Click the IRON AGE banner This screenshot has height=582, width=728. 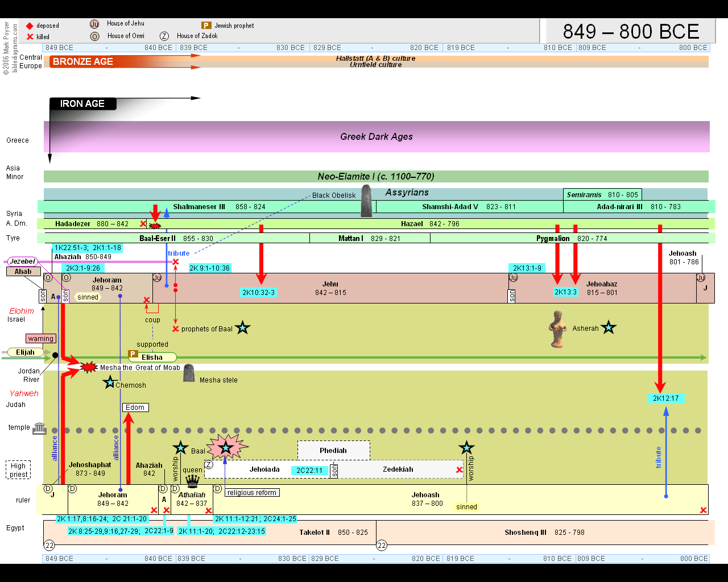tap(82, 103)
